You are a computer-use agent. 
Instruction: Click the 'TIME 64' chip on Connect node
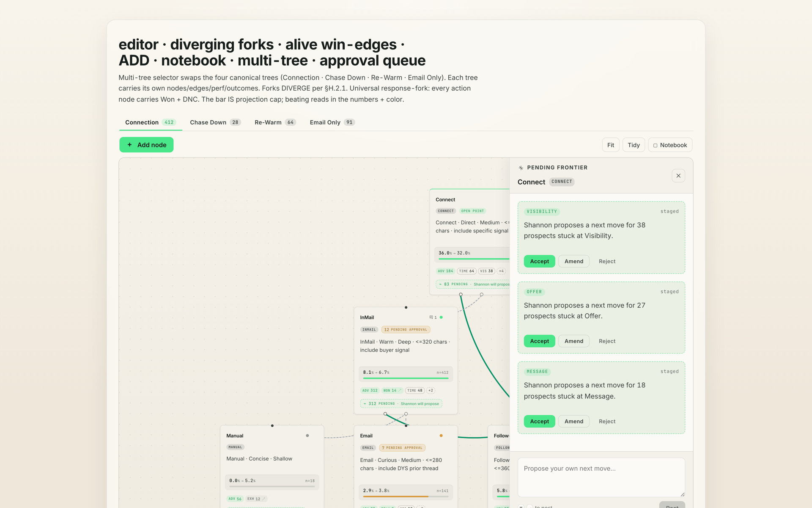(466, 271)
